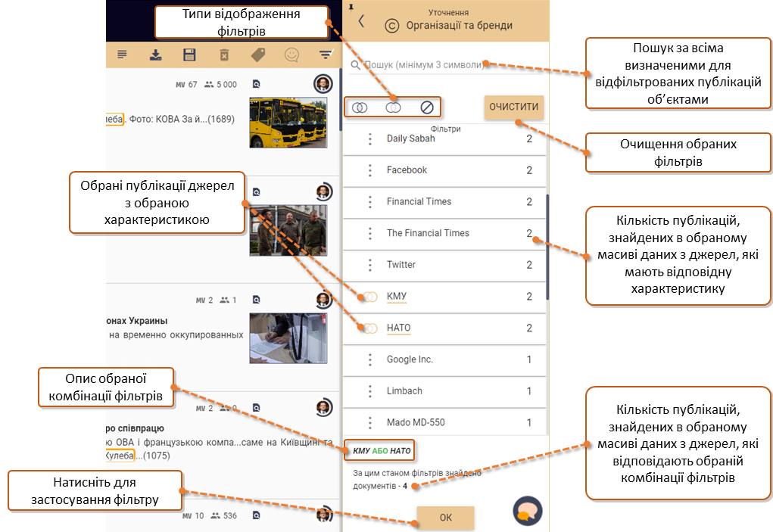Image resolution: width=773 pixels, height=532 pixels.
Task: Click the magnifier icon in search box
Action: (355, 64)
